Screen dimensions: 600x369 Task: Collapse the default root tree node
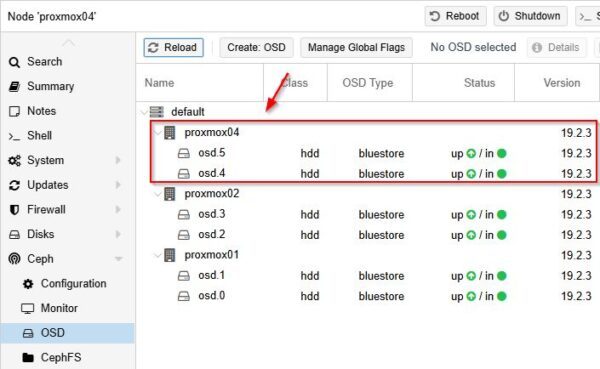click(x=144, y=112)
